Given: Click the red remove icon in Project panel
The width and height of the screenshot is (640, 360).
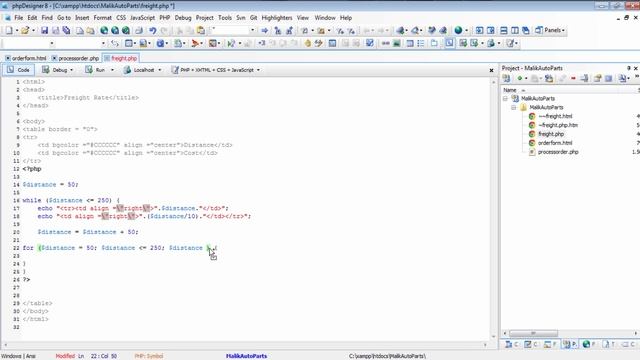Looking at the screenshot, I should click(x=573, y=78).
